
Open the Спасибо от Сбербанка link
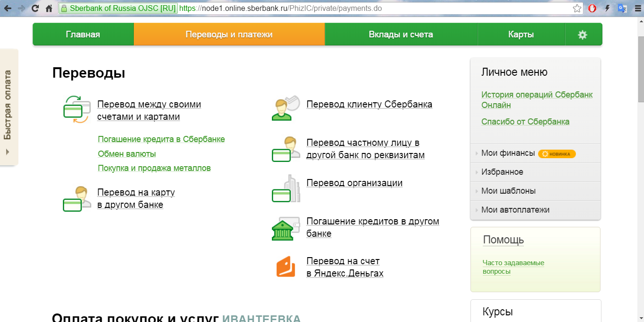pyautogui.click(x=525, y=122)
